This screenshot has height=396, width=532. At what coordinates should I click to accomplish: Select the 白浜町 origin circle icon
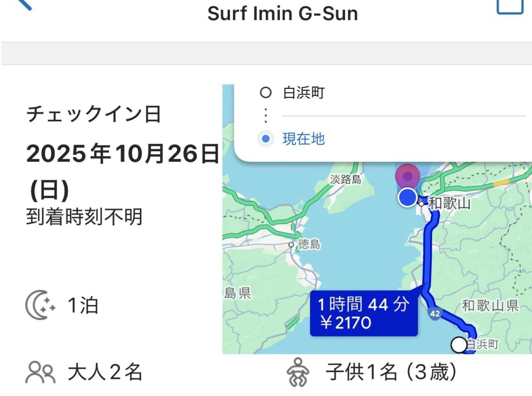pyautogui.click(x=266, y=92)
